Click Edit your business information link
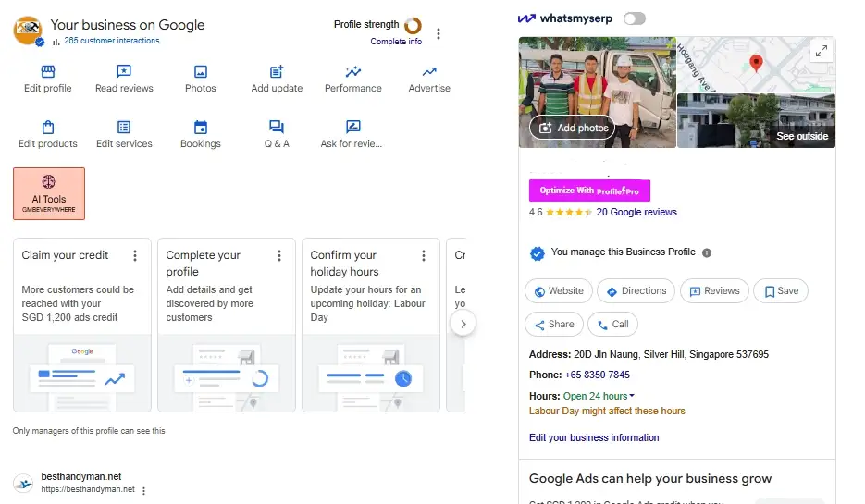Screen dimensions: 865x504 click(x=594, y=437)
